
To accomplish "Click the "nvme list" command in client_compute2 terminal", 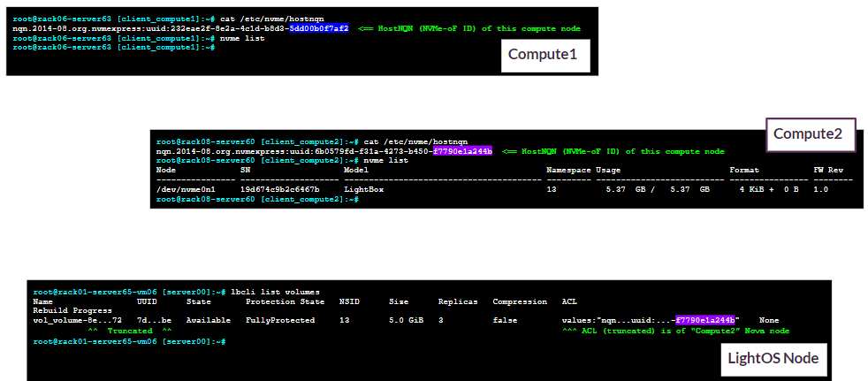I will [386, 161].
